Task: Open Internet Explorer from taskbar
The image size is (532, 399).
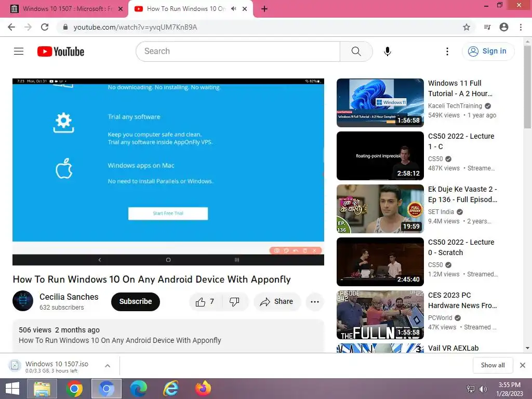Action: tap(170, 389)
